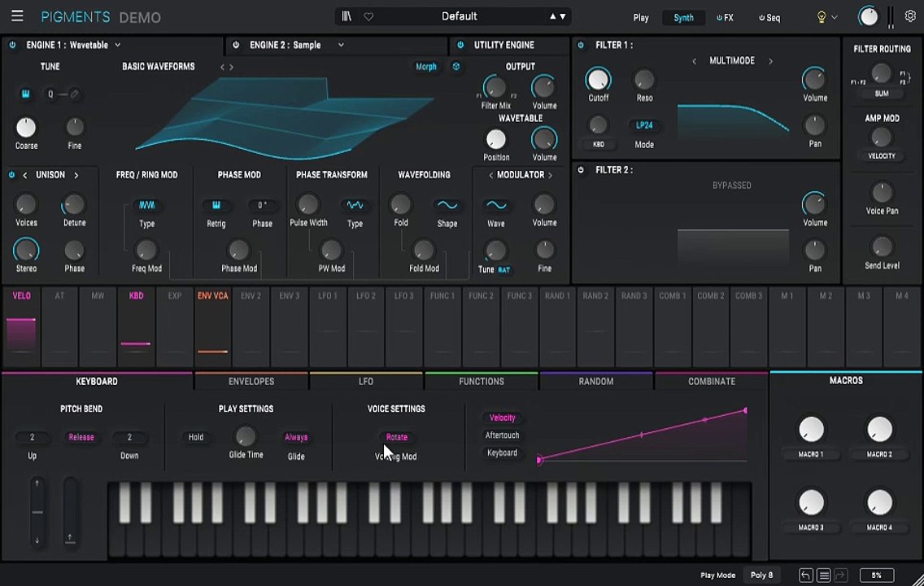Toggle the Morph button on wavetable
924x586 pixels.
426,67
